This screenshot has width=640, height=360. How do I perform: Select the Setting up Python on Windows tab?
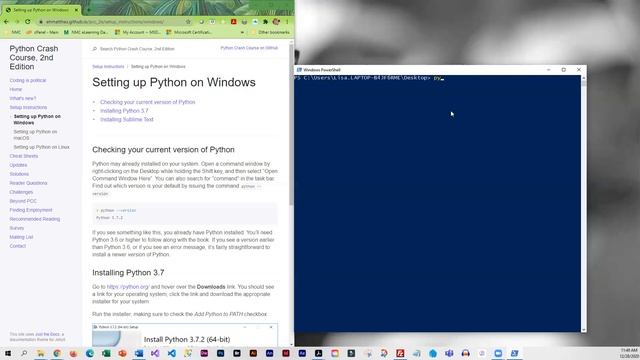tap(41, 10)
